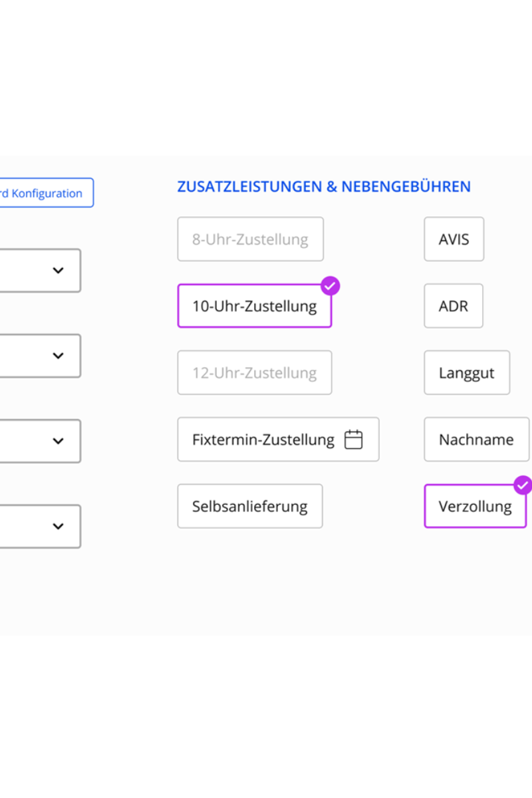The width and height of the screenshot is (532, 798).
Task: Click the disabled 8-Uhr-Zustellung option
Action: (x=250, y=239)
